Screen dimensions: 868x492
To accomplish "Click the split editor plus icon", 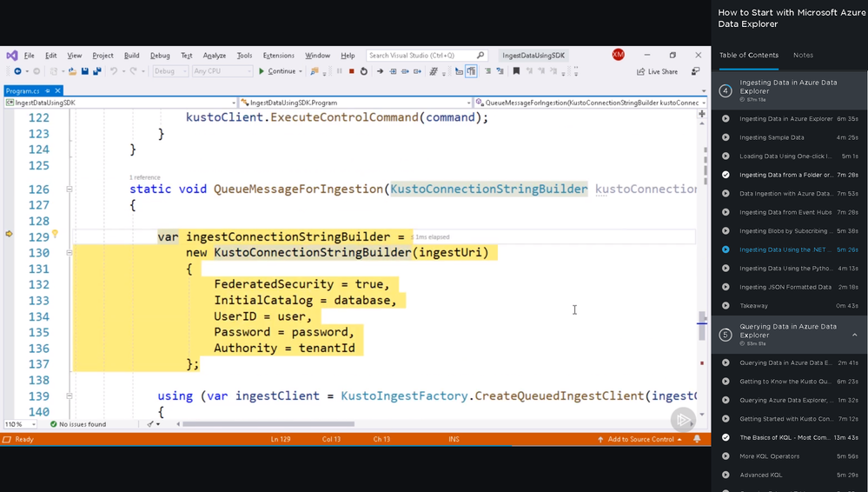I will click(702, 114).
